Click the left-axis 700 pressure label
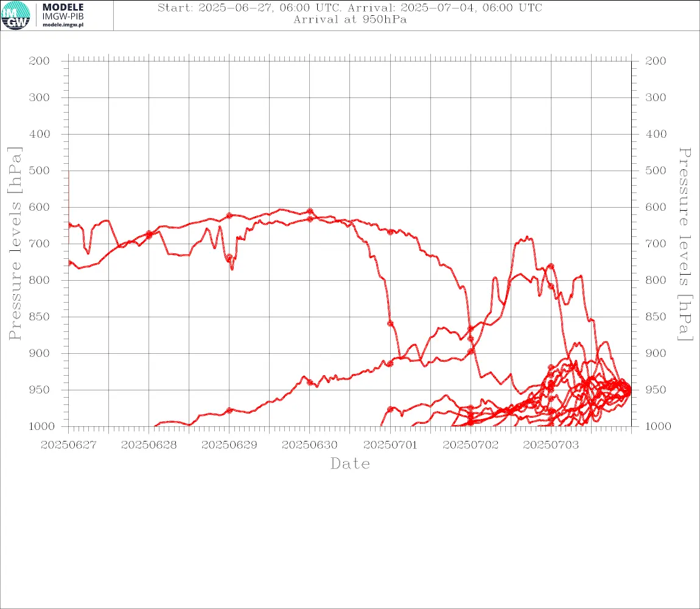 click(x=40, y=244)
